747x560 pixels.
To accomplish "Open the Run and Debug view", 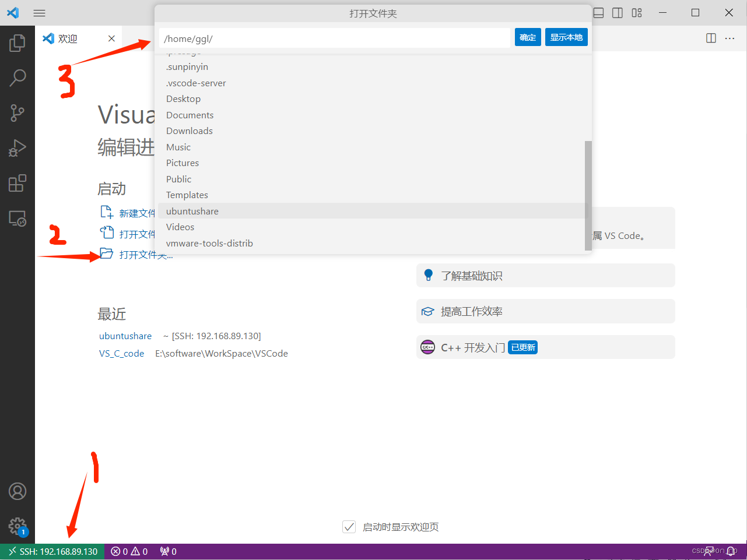I will [17, 148].
